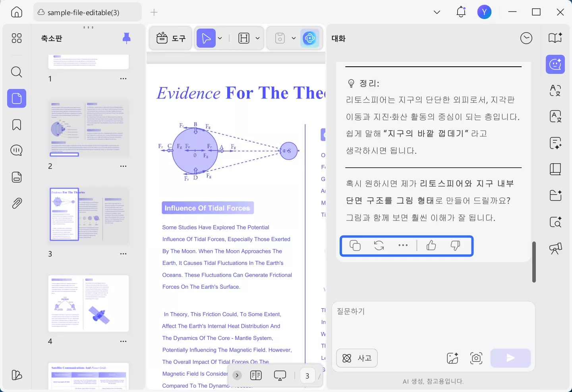Open page 4 thumbnail options menu
The width and height of the screenshot is (572, 392).
click(x=124, y=341)
